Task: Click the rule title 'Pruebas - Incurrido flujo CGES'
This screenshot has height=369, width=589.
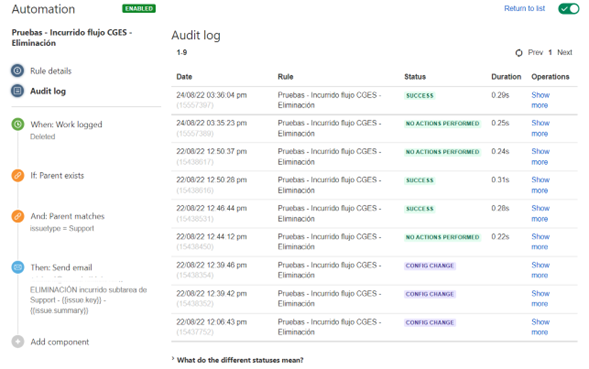Action: (71, 38)
